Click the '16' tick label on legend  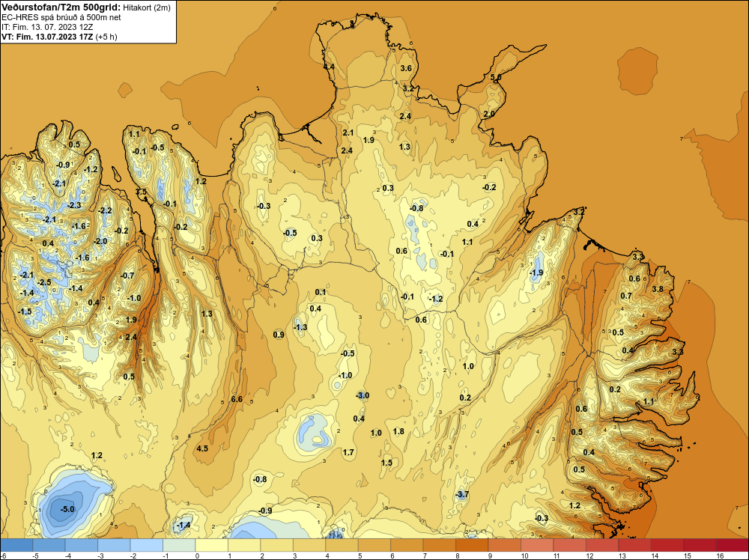tap(721, 556)
